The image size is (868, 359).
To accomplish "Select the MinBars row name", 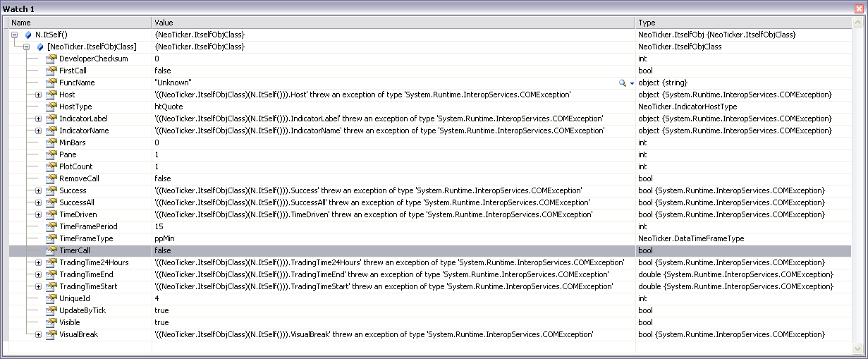I will (73, 142).
